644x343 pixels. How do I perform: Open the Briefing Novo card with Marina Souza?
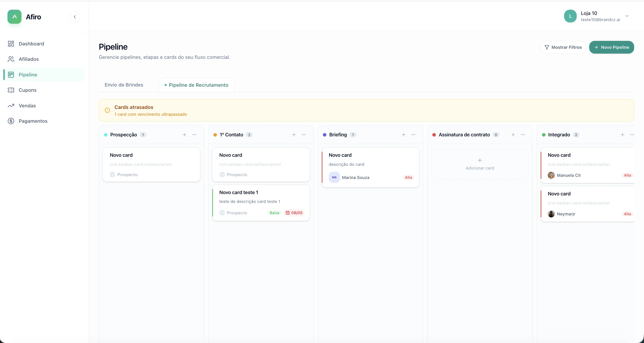tap(370, 167)
